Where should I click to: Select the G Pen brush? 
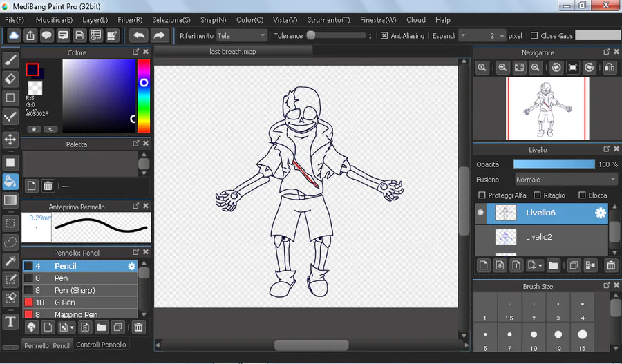79,303
